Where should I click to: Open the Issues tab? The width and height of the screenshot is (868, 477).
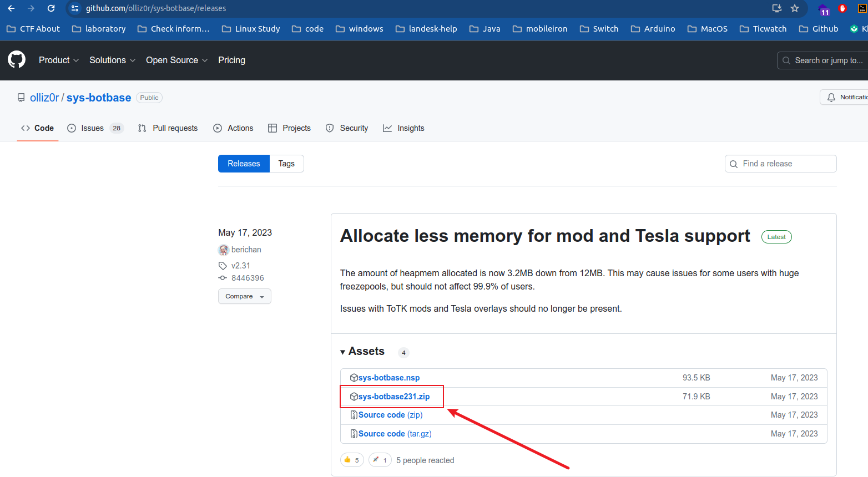92,128
